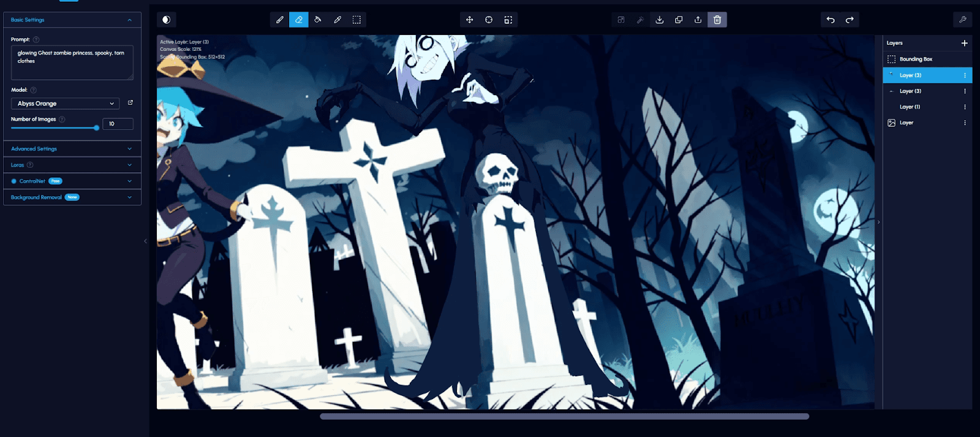
Task: Select the Move tool with four arrows
Action: [x=469, y=20]
